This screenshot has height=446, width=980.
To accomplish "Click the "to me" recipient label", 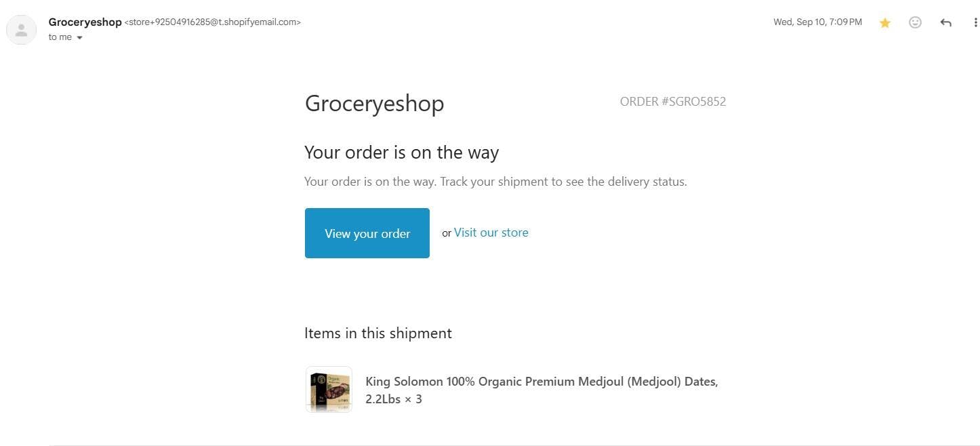I will click(60, 37).
